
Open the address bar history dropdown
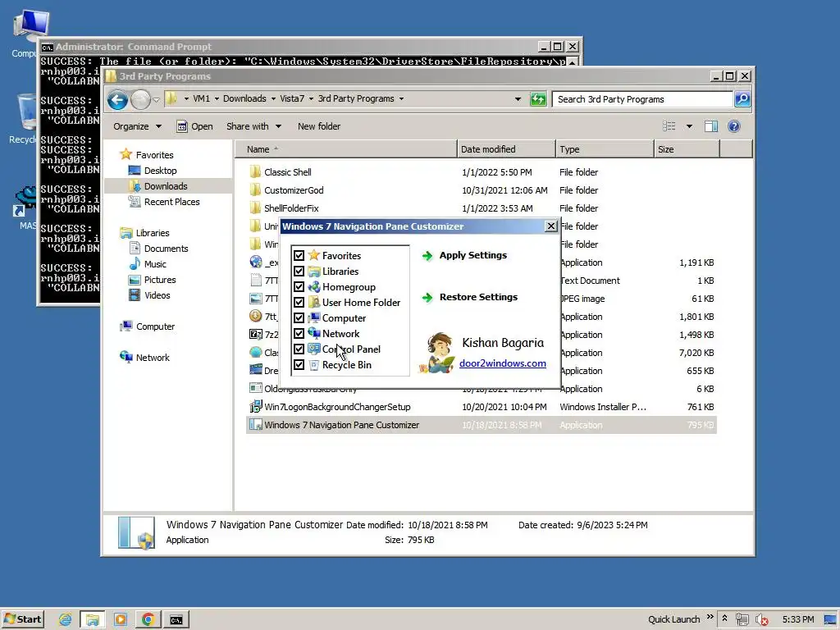[518, 99]
